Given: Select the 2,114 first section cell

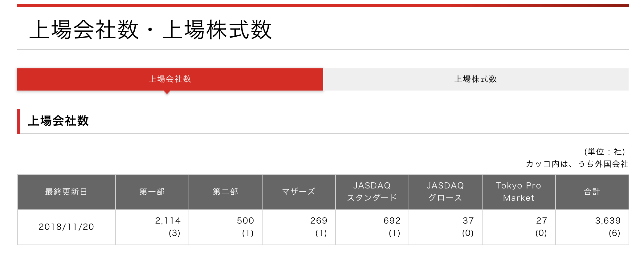Looking at the screenshot, I should [152, 227].
